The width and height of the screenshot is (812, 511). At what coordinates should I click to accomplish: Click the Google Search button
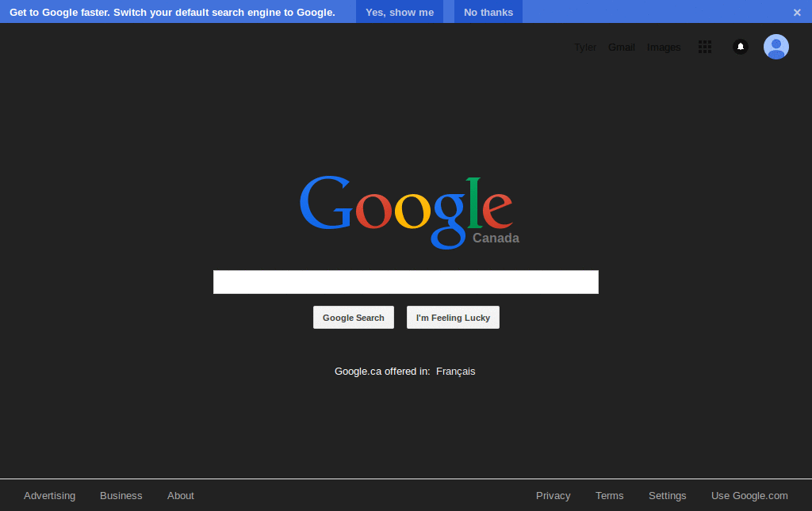354,318
